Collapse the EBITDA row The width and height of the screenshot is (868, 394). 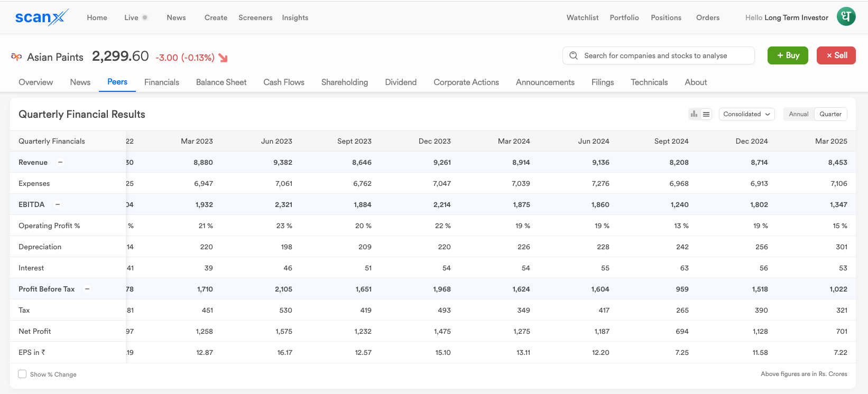click(58, 204)
